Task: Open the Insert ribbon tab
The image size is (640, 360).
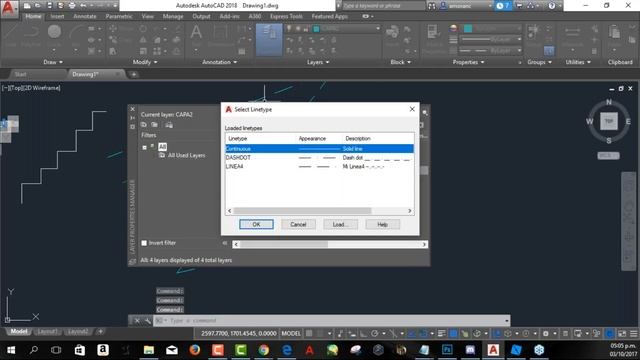Action: pyautogui.click(x=57, y=16)
